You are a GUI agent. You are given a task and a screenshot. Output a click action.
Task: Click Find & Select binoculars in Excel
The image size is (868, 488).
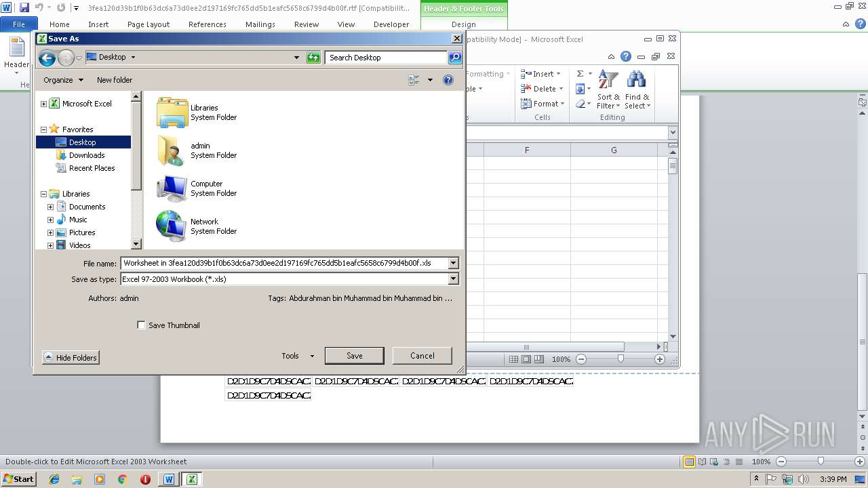click(637, 89)
